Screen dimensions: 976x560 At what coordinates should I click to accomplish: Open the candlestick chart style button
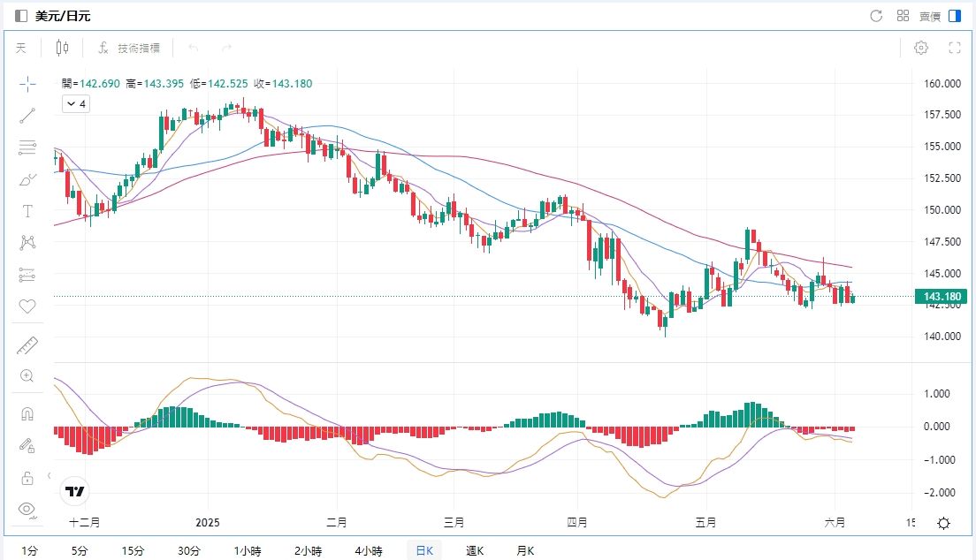coord(62,48)
